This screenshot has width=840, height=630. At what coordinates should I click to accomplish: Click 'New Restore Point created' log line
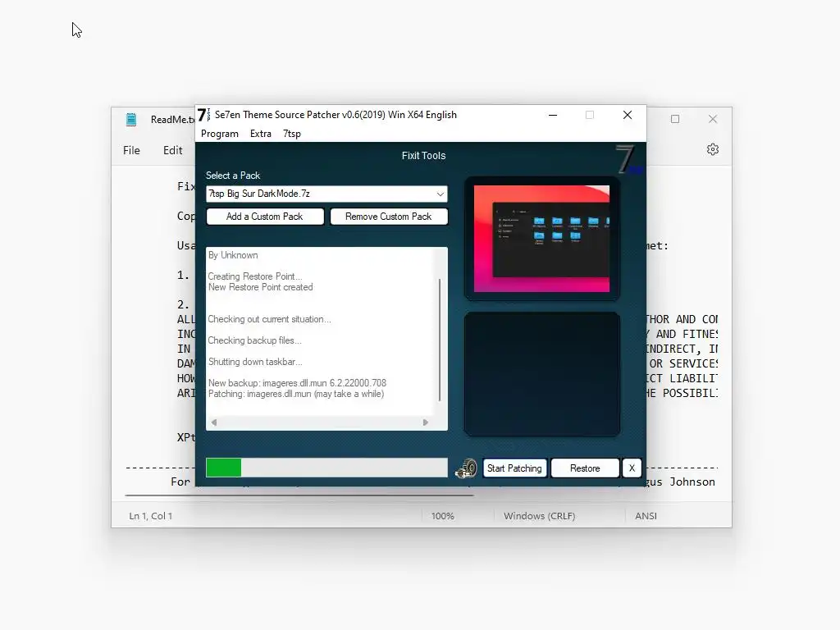tap(260, 287)
